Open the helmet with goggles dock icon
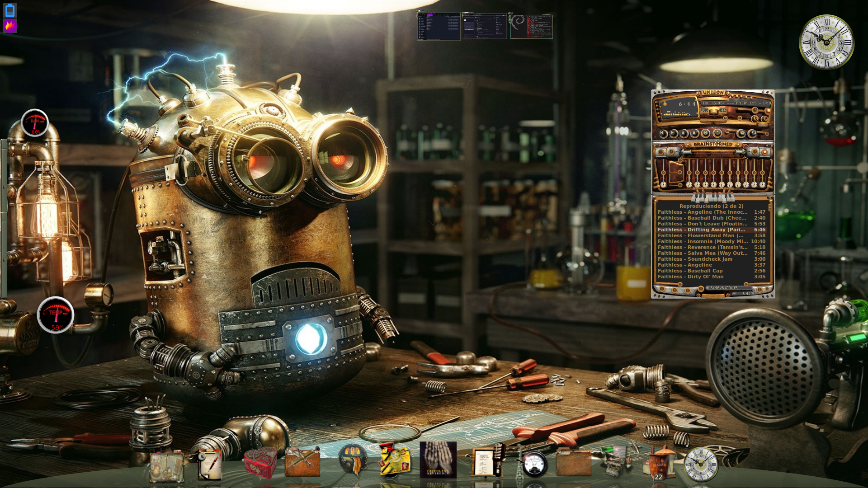 click(353, 460)
